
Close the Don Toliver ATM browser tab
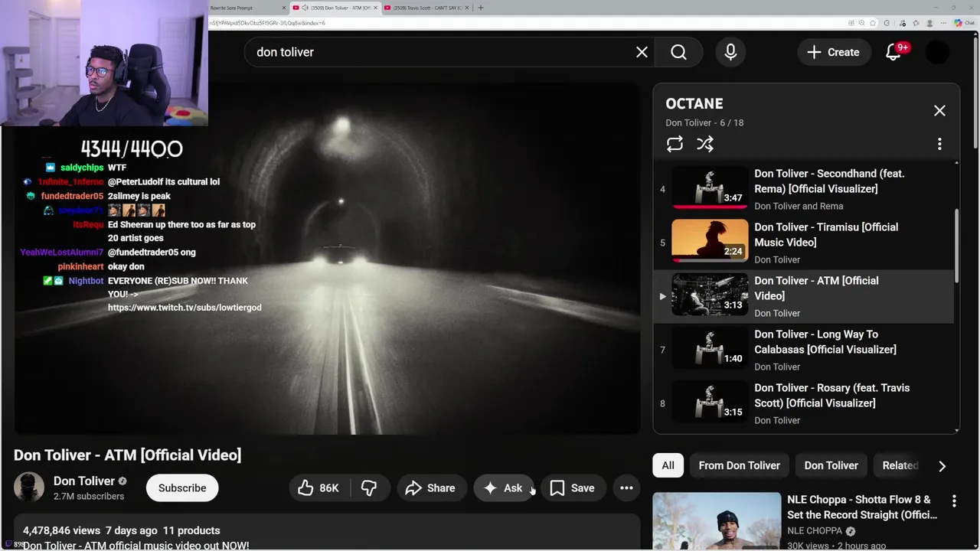tap(375, 8)
